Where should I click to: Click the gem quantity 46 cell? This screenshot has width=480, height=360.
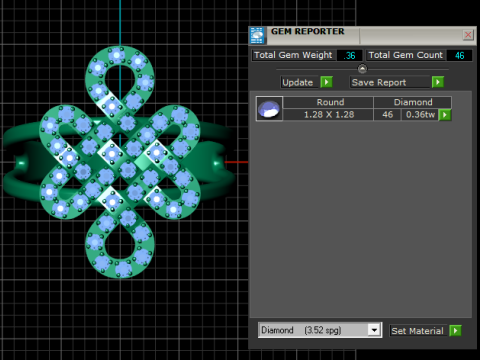387,115
